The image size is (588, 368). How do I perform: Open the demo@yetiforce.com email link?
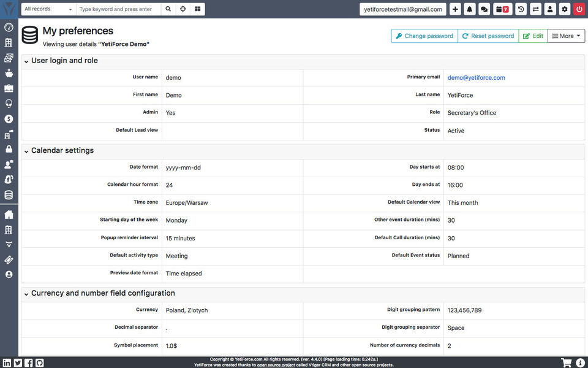point(477,78)
